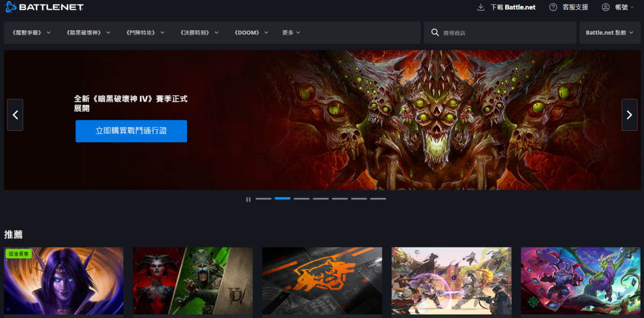Expand the 《決勝時刻》 menu
Screen dimensions: 644x318
[x=199, y=33]
